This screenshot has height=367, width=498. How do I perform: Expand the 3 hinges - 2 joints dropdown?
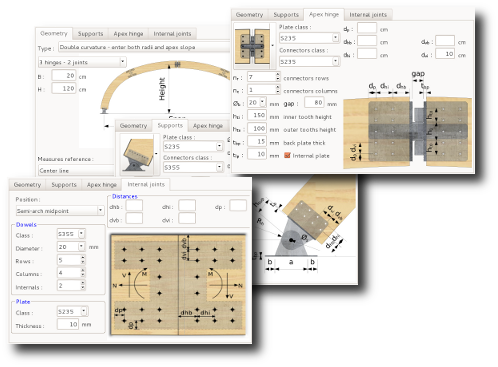click(82, 62)
